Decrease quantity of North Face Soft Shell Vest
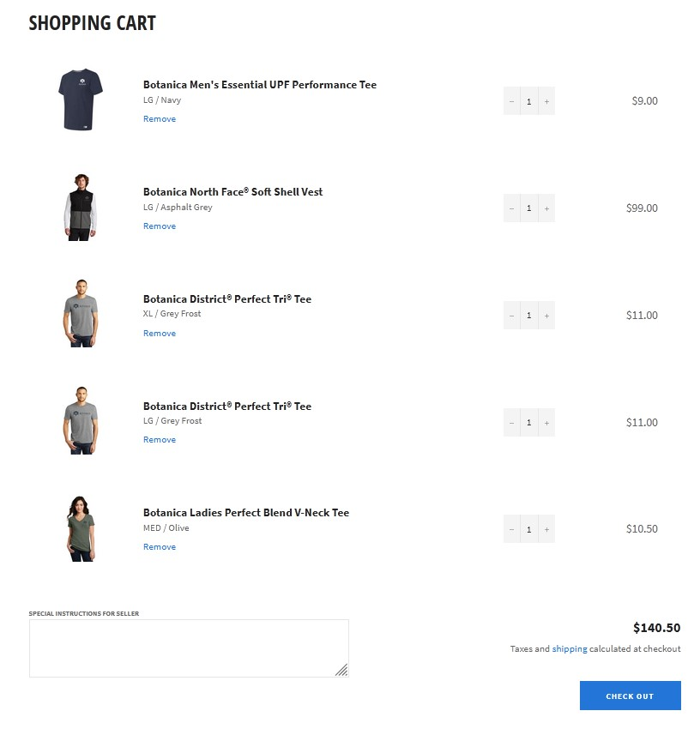This screenshot has height=729, width=700. coord(511,208)
